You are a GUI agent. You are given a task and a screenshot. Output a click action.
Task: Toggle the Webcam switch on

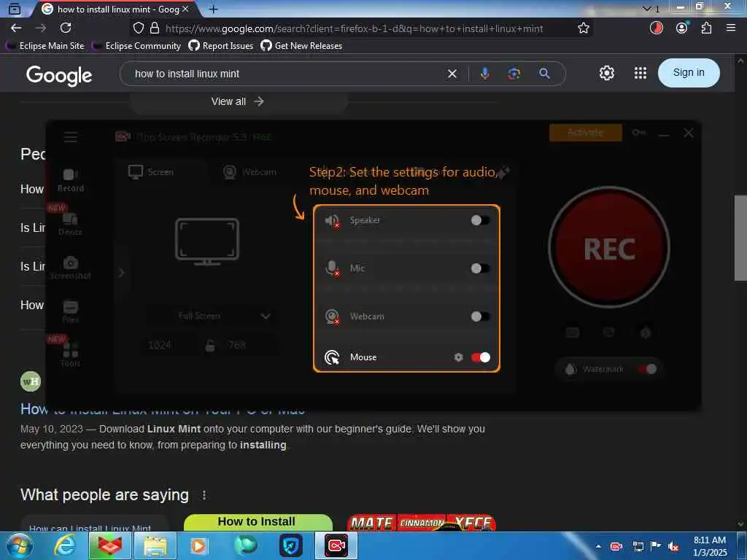pos(480,316)
